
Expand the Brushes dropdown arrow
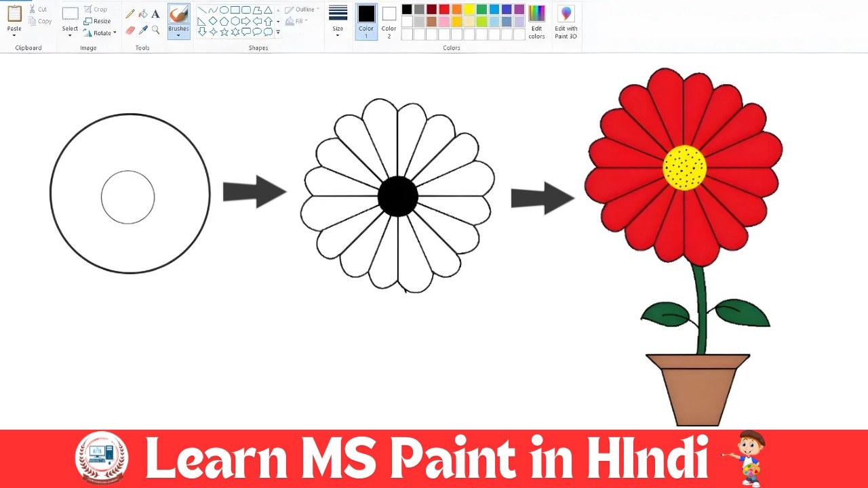[179, 35]
